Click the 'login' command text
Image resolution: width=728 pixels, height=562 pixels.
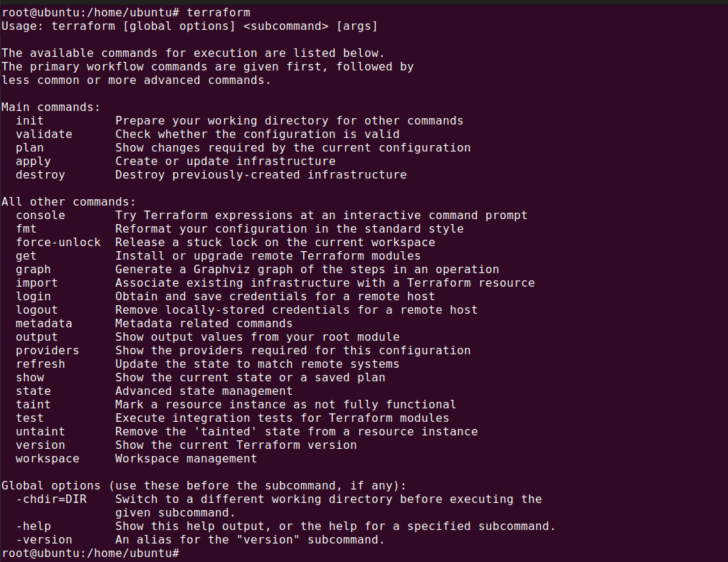coord(33,297)
